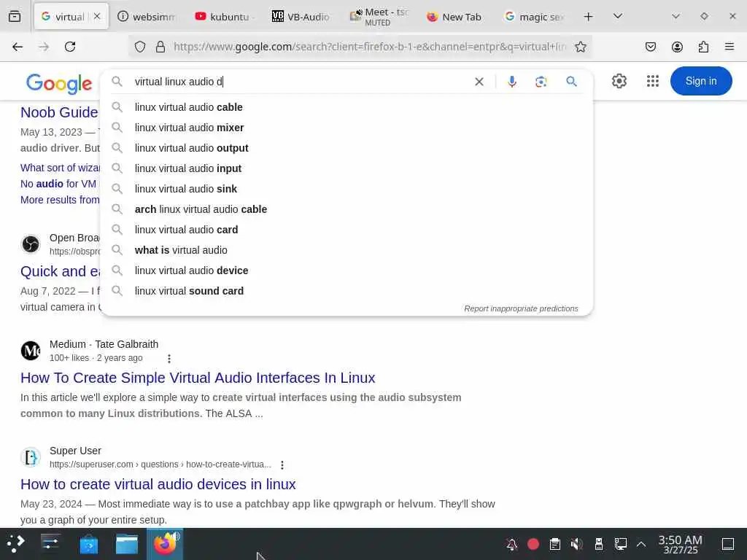Image resolution: width=747 pixels, height=560 pixels.
Task: Open Dolphin file manager from taskbar
Action: [127, 544]
